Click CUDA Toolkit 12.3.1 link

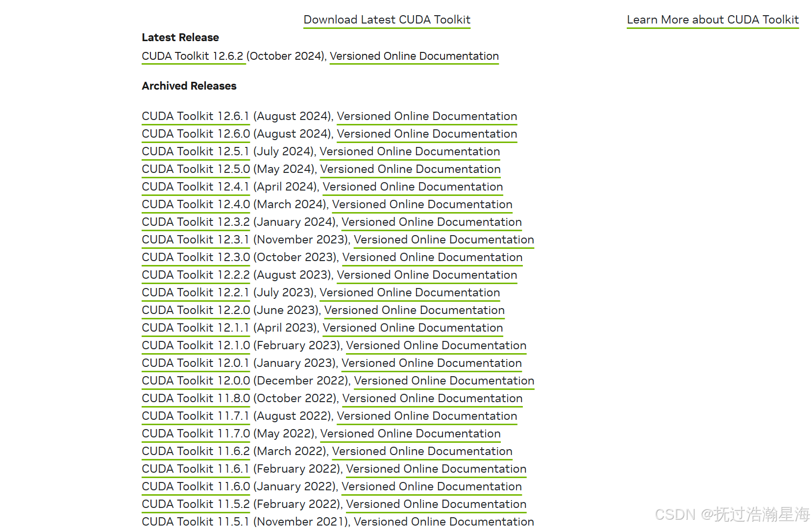[x=196, y=240]
